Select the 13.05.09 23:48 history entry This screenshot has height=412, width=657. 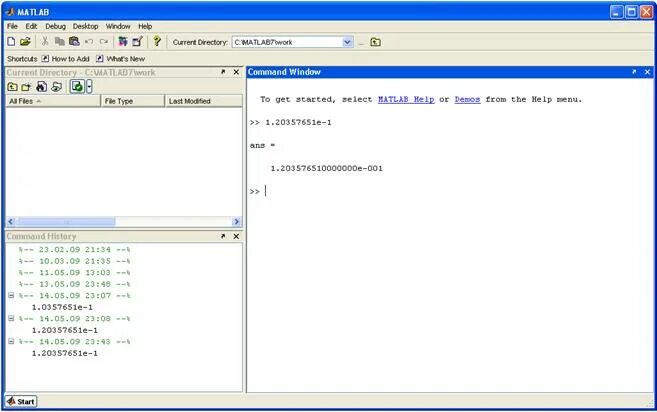74,284
